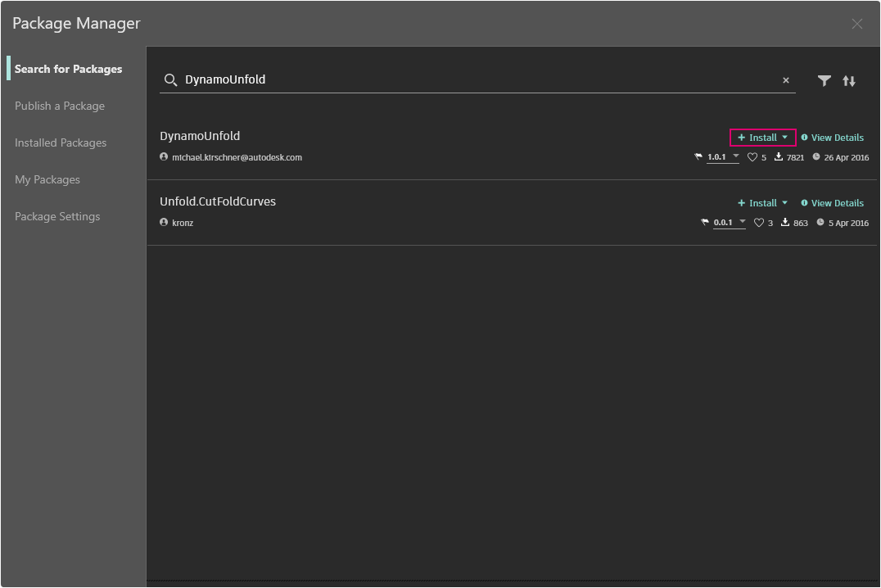Viewport: 881px width, 588px height.
Task: Install the Unfold.CutFoldCurves package
Action: pos(757,203)
